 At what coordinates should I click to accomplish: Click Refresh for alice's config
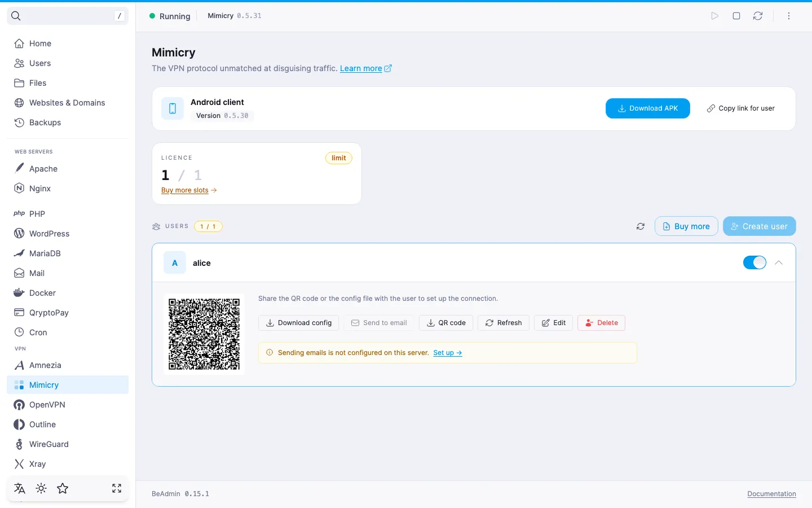[x=504, y=323]
